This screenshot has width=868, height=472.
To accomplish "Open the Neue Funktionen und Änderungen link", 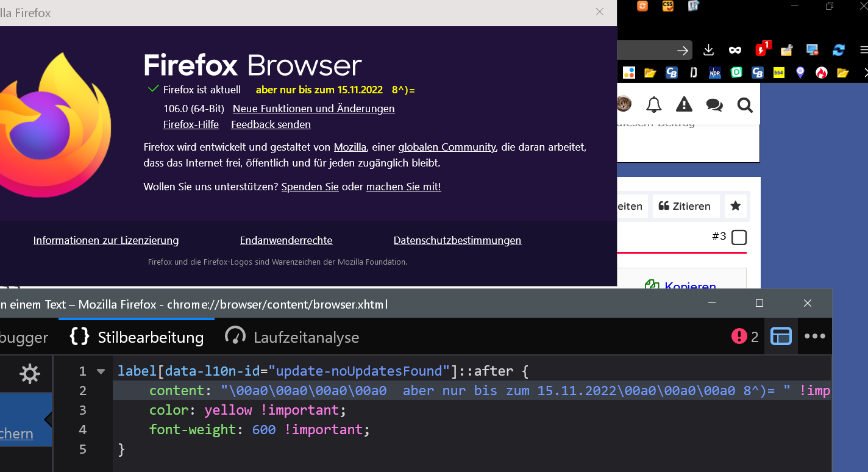I will point(314,109).
